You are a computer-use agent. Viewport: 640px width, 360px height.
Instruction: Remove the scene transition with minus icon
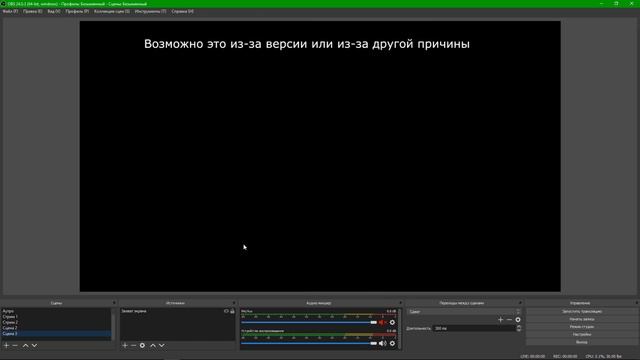[x=509, y=320]
